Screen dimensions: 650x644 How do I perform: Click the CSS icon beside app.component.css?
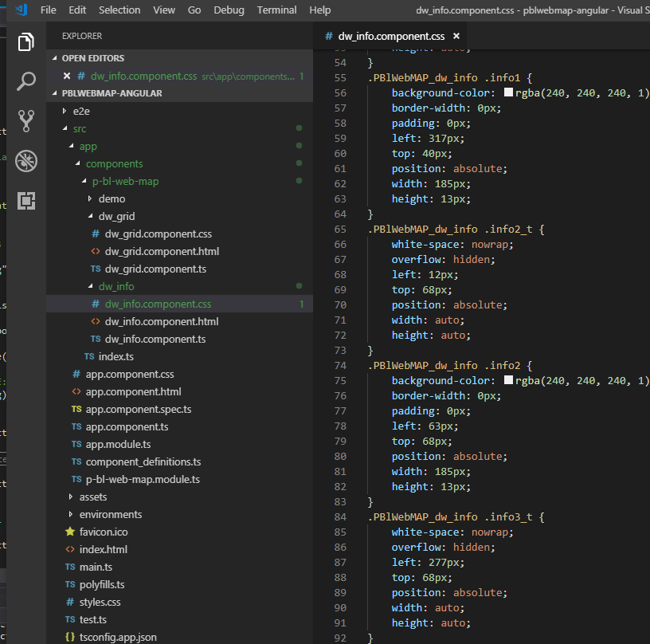pyautogui.click(x=76, y=374)
